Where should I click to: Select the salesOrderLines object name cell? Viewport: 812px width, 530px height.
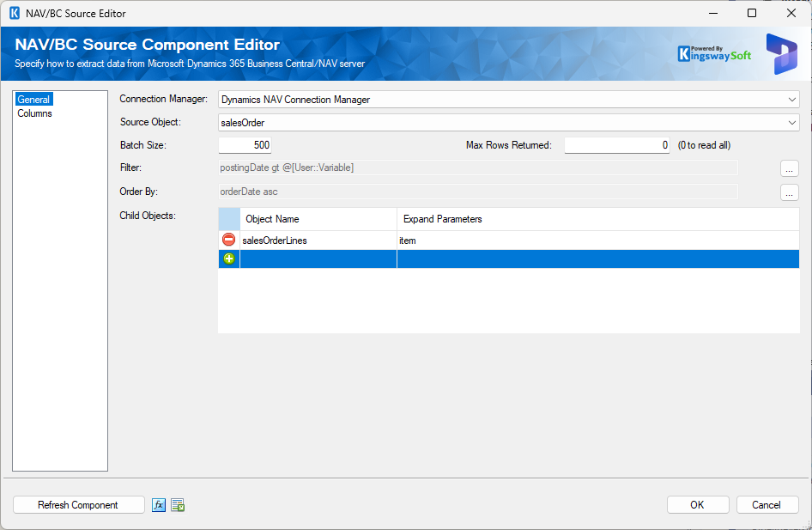click(x=318, y=241)
